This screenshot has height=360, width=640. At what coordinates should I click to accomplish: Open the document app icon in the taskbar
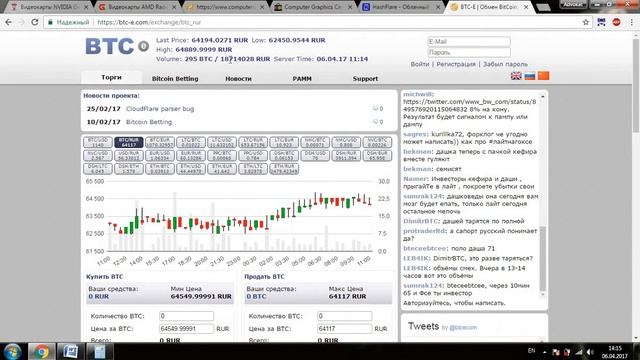tap(100, 351)
